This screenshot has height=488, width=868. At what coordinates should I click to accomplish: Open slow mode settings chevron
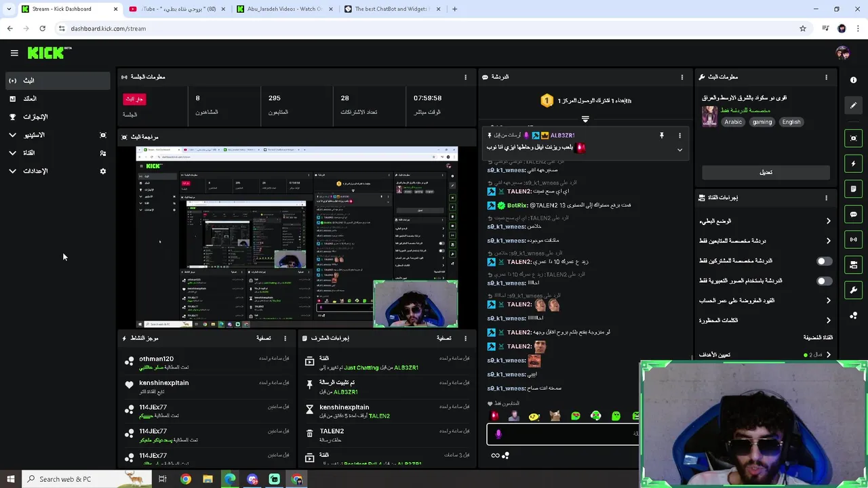tap(828, 221)
